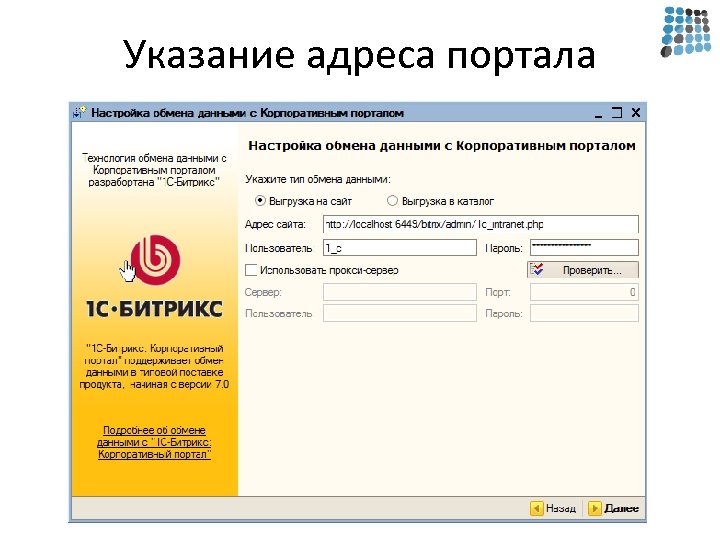Click the proxy 'Сервер' input field
This screenshot has height=540, width=720.
(399, 292)
